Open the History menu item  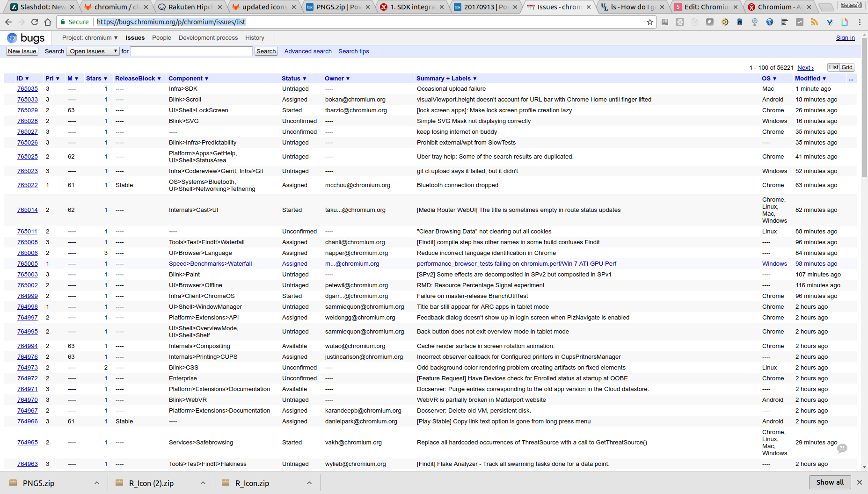tap(255, 38)
